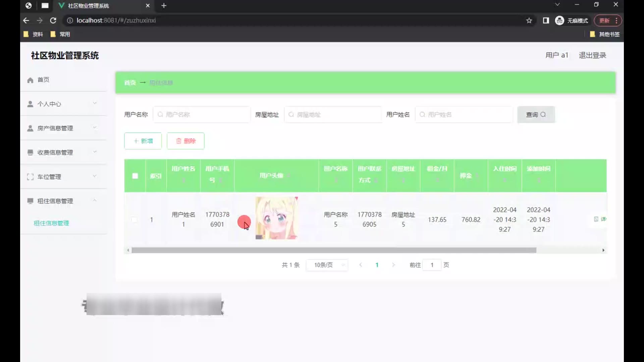Click the bookmark star icon in address bar
Viewport: 644px width, 362px height.
pyautogui.click(x=529, y=21)
